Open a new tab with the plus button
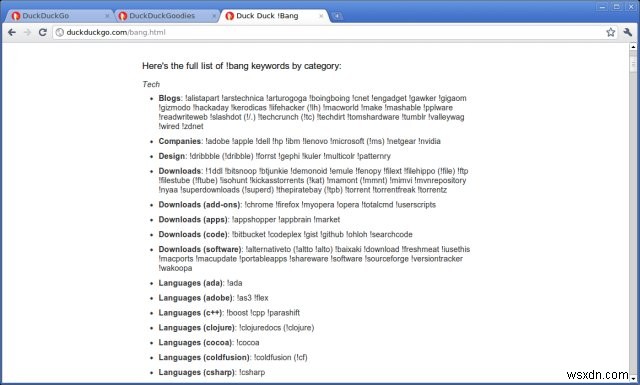Viewport: 640px width, 385px height. coord(337,16)
